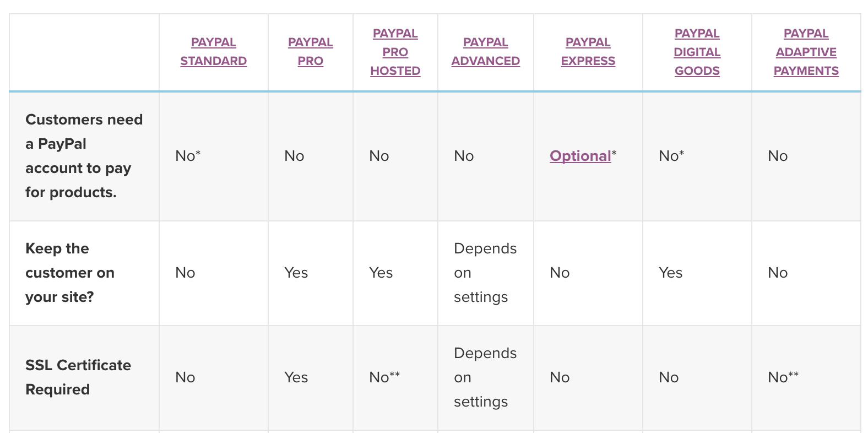Viewport: 868px width, 433px height.
Task: Click 'Depends on settings' in Keep customer row
Action: [x=485, y=273]
